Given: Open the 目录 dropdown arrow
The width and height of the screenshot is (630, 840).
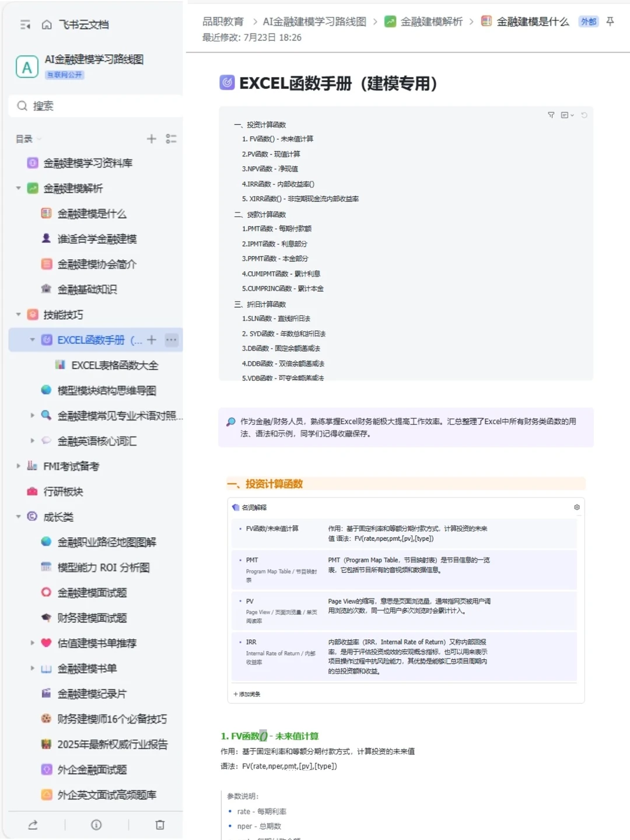Looking at the screenshot, I should (x=39, y=139).
